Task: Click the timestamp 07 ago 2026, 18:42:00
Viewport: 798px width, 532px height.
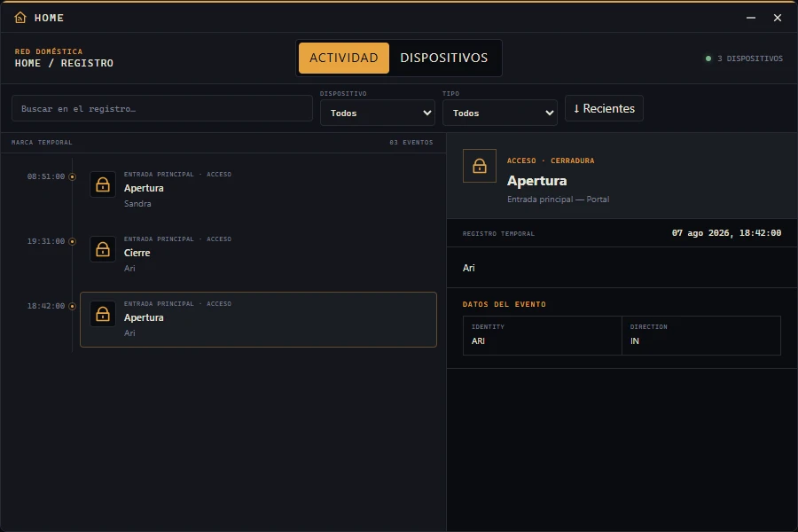Action: (726, 233)
